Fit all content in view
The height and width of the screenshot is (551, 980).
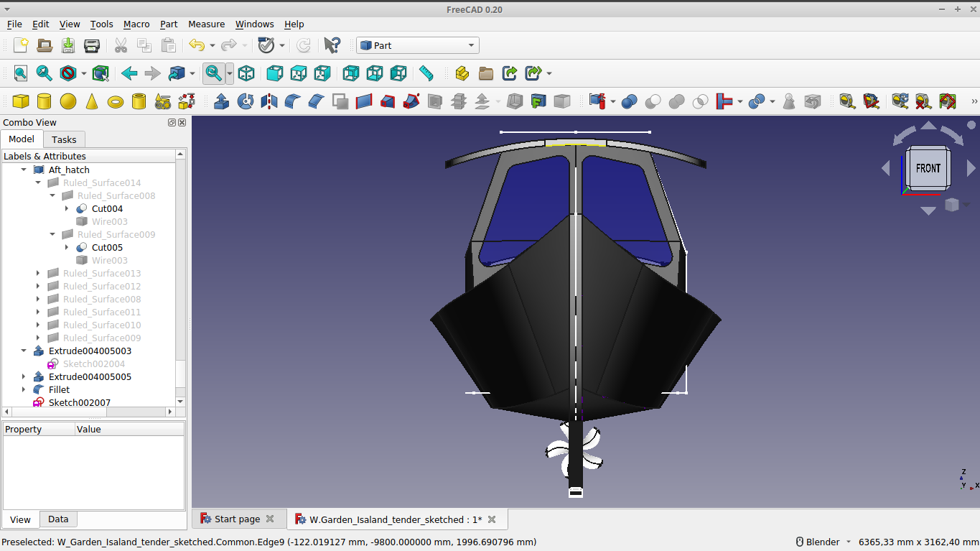point(21,73)
